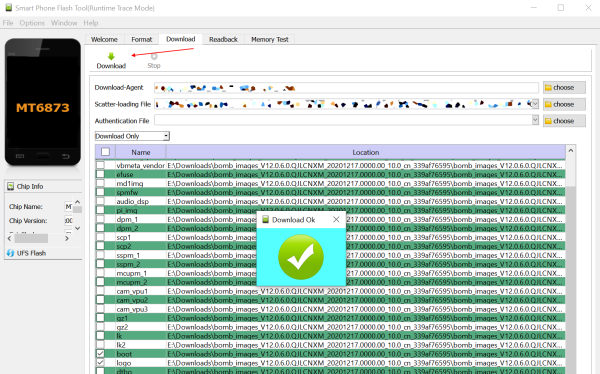The image size is (600, 374).
Task: Switch to the Readback tab
Action: tap(223, 39)
